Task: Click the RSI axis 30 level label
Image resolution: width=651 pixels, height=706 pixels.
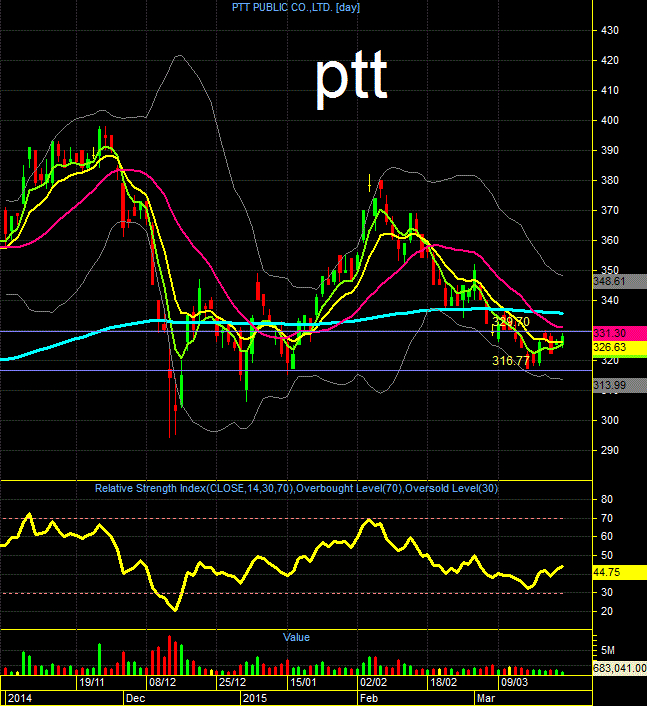Action: pyautogui.click(x=607, y=593)
